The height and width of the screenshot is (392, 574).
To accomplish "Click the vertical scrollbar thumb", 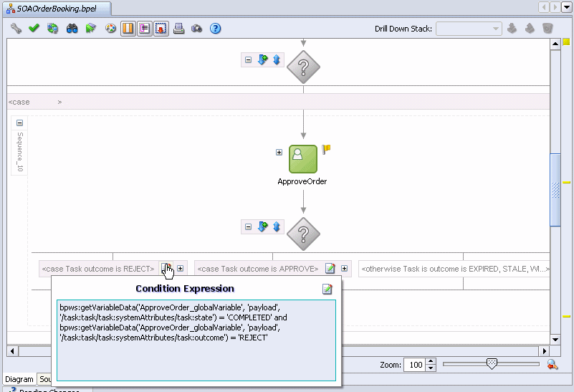I will point(555,190).
